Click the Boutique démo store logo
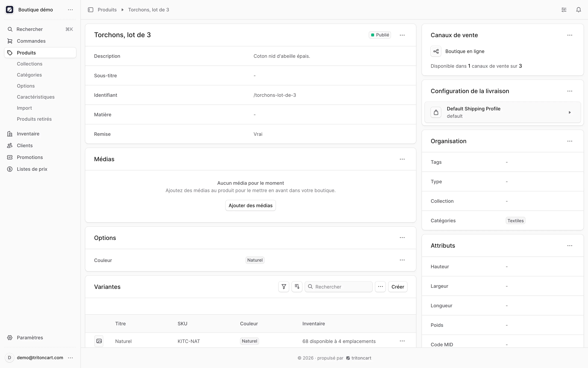 [x=10, y=10]
